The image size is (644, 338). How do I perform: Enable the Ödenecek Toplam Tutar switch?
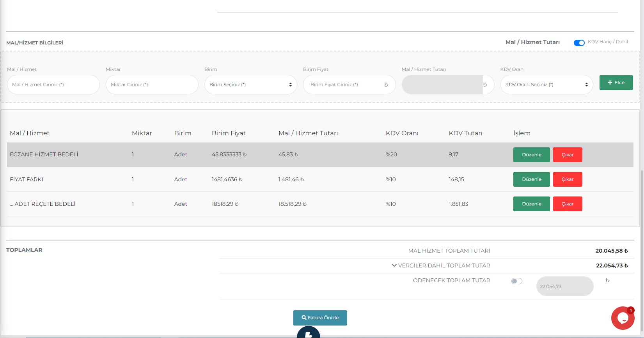(516, 281)
